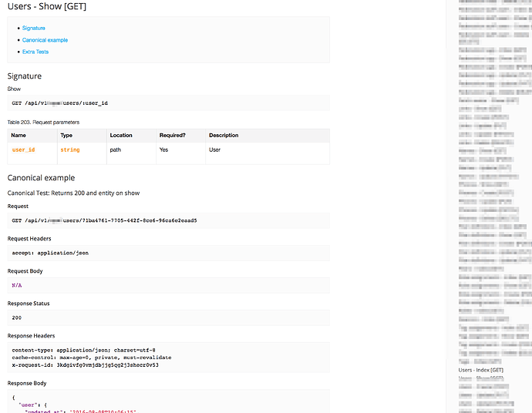Click the Location column header
Screen dimensions: 532x413
121,136
